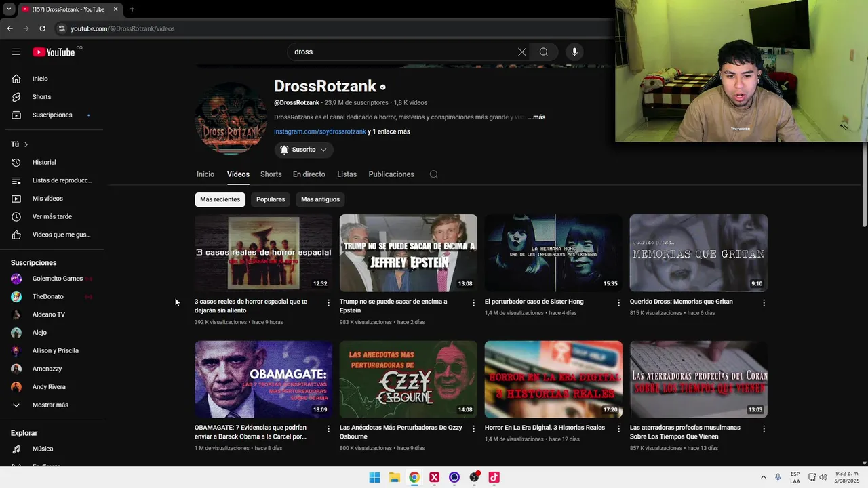
Task: Clear the search box with X icon
Action: 521,52
